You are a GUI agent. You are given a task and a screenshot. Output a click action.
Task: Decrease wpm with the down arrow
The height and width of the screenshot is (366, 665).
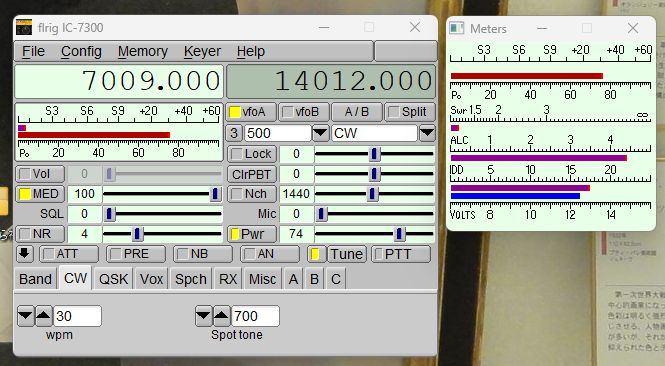25,316
